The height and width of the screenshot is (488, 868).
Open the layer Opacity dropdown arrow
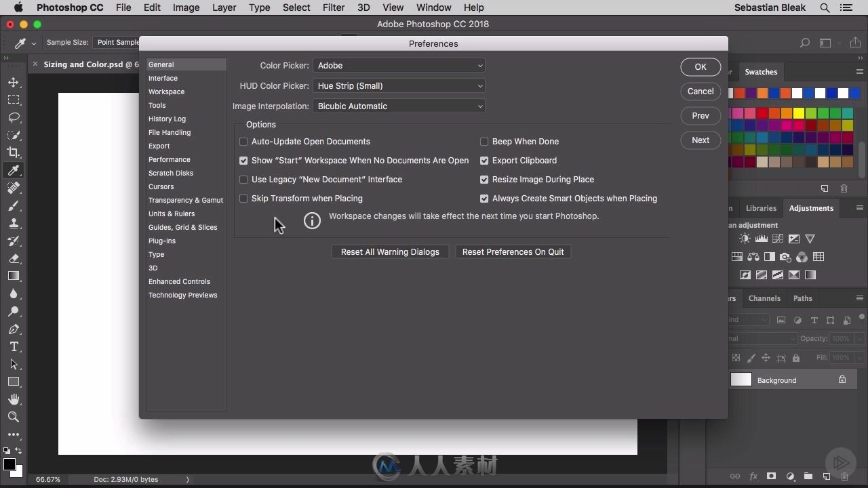859,339
